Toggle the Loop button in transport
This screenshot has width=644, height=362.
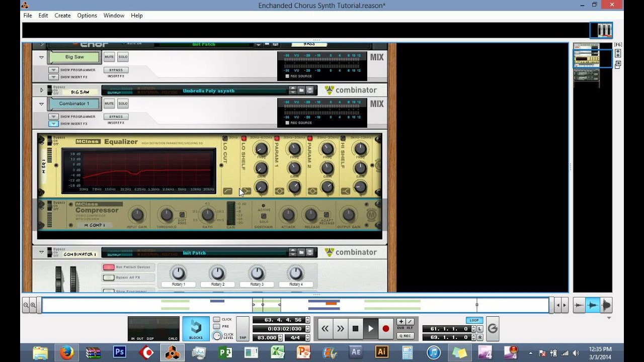[x=474, y=320]
